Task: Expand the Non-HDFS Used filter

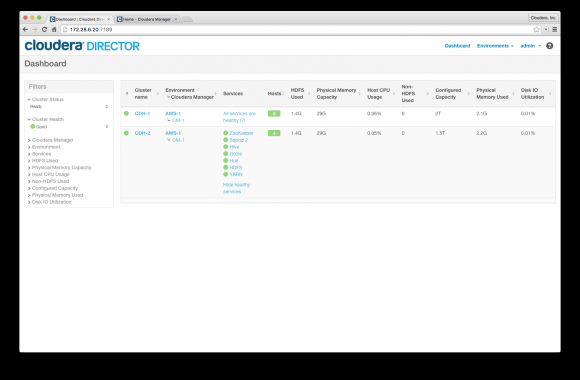Action: (48, 181)
